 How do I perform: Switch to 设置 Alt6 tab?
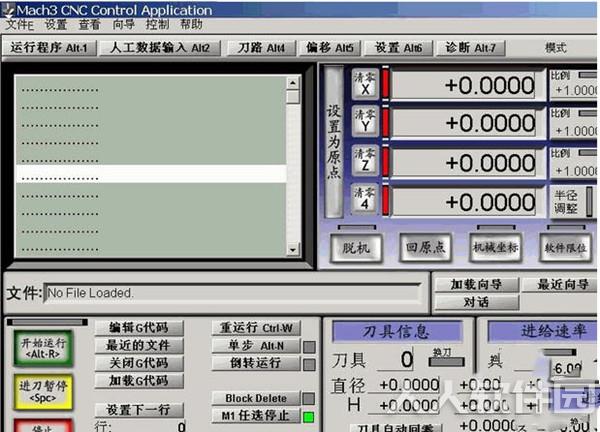click(x=398, y=48)
